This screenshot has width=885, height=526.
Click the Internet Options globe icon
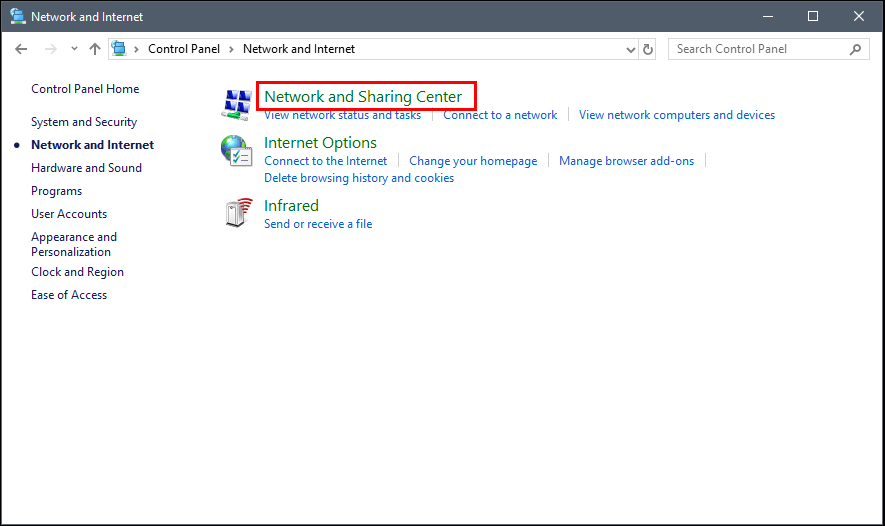236,151
